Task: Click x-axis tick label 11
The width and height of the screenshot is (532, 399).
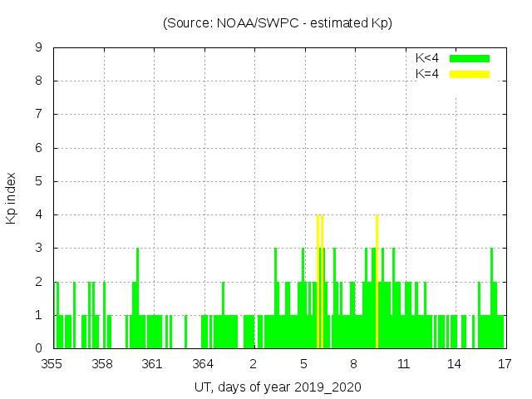Action: click(404, 364)
